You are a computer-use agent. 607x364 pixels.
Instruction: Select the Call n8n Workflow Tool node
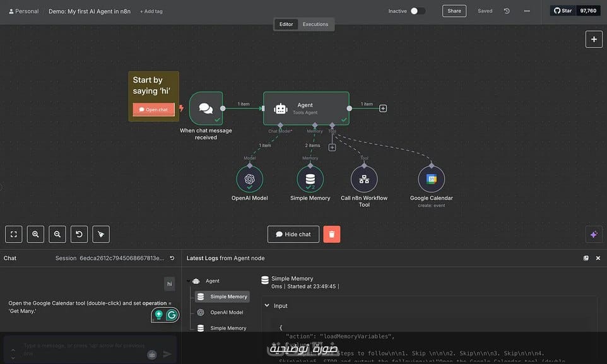[364, 179]
